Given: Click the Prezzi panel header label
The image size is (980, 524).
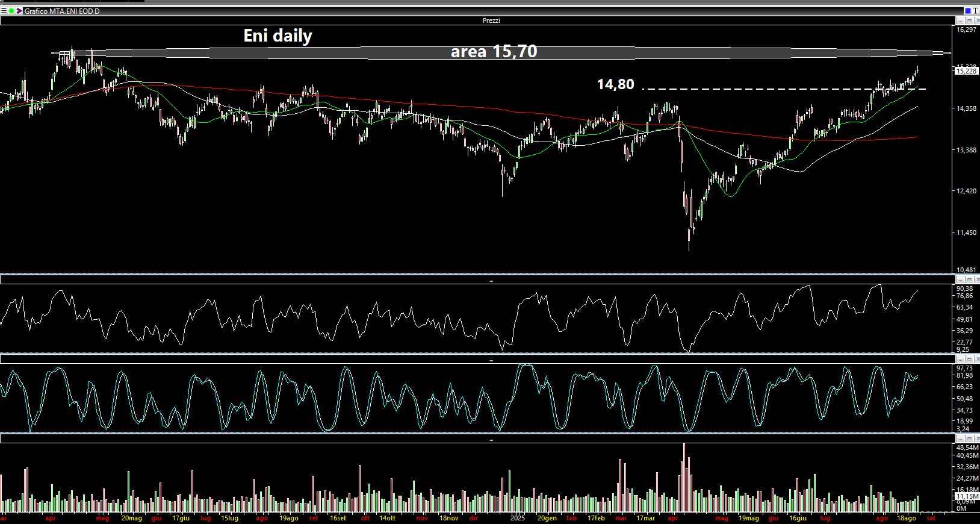Looking at the screenshot, I should tap(491, 20).
